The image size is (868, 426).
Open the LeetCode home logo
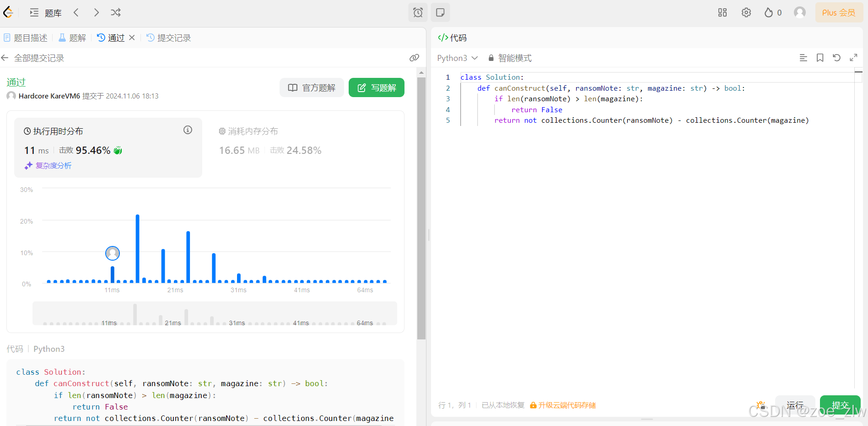(8, 12)
